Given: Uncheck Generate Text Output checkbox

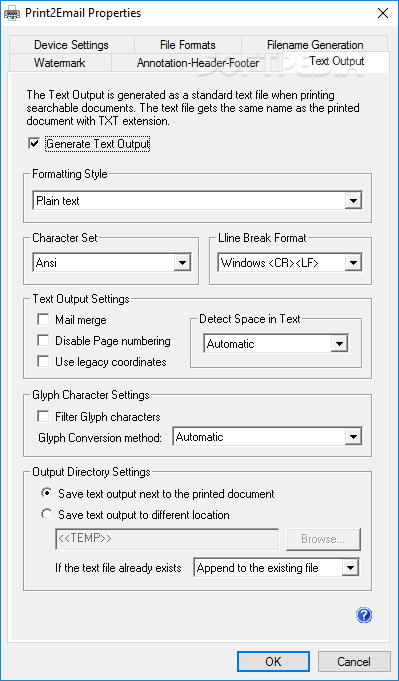Looking at the screenshot, I should pos(34,144).
